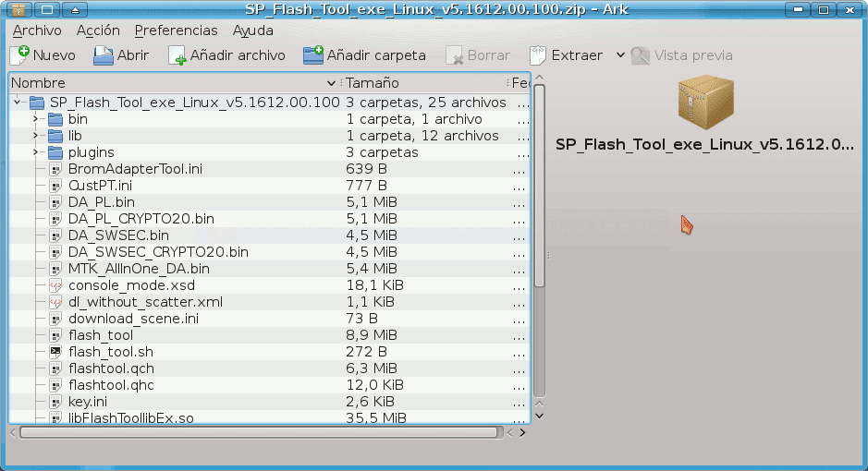Open an archive with the Abrir icon
The width and height of the screenshot is (868, 471).
click(x=103, y=55)
